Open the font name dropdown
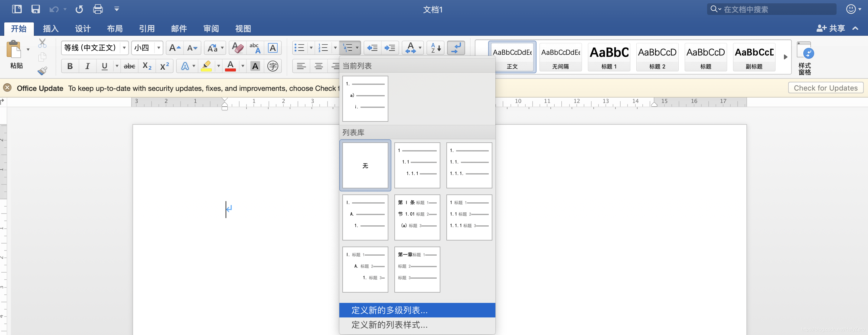This screenshot has width=868, height=335. click(x=124, y=48)
